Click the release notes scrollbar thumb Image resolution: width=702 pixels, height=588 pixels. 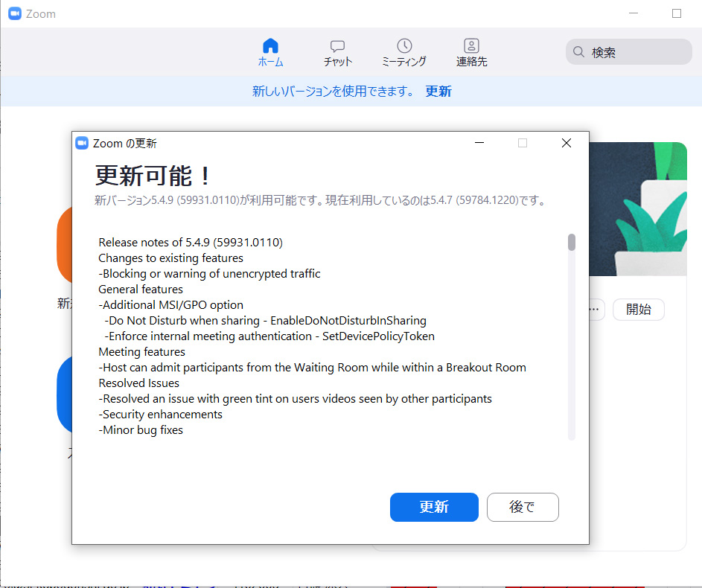point(571,242)
